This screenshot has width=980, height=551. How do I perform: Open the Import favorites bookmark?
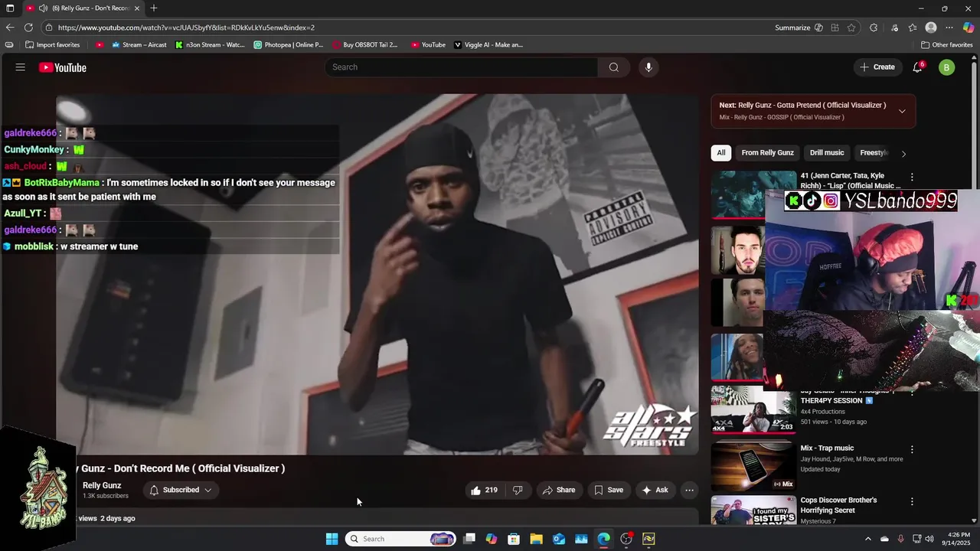tap(52, 44)
